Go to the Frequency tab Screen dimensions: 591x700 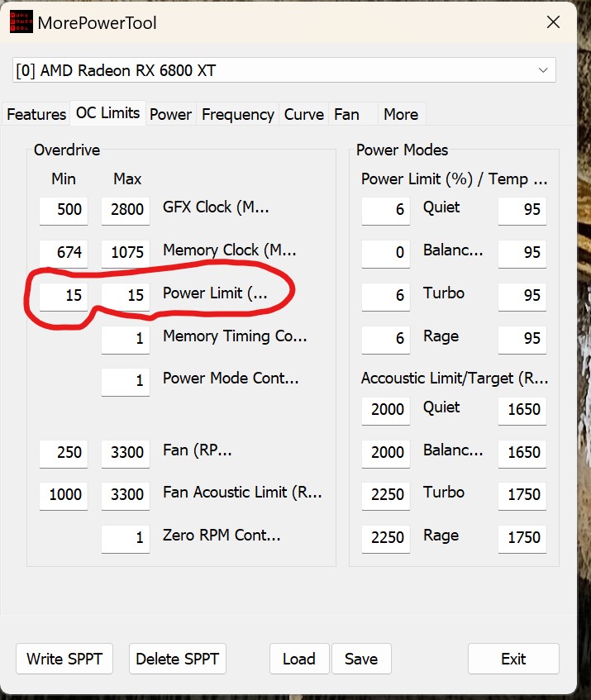[x=238, y=114]
